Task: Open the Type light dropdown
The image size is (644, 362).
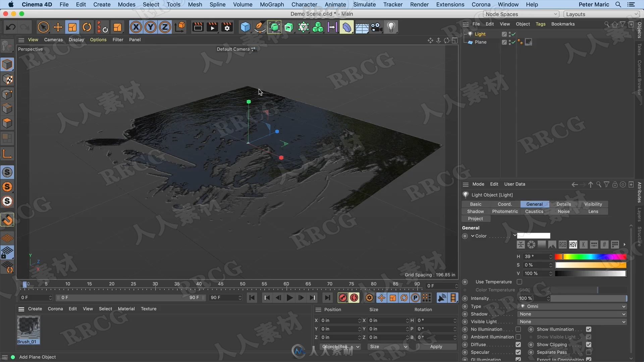Action: click(x=572, y=306)
